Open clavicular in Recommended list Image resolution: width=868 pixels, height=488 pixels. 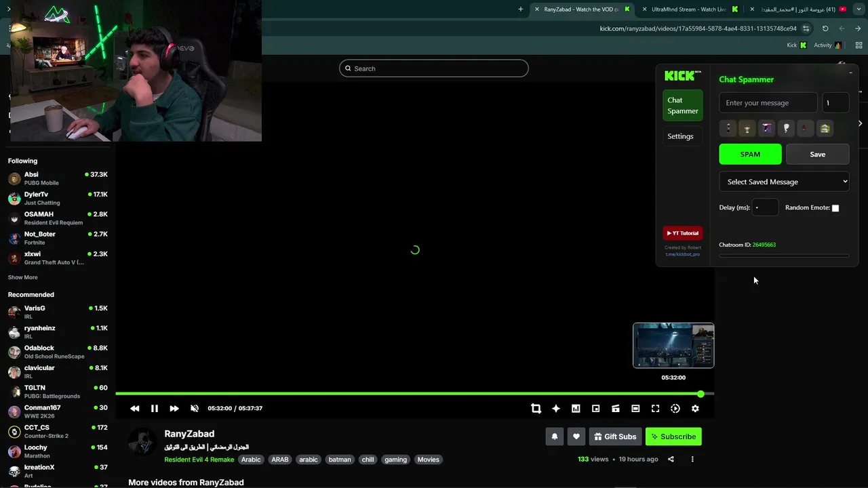coord(58,371)
